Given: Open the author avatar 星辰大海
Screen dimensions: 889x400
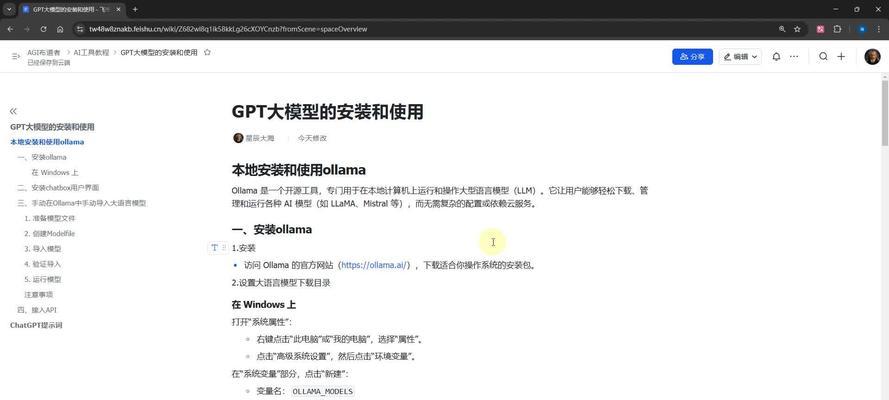Looking at the screenshot, I should point(238,138).
